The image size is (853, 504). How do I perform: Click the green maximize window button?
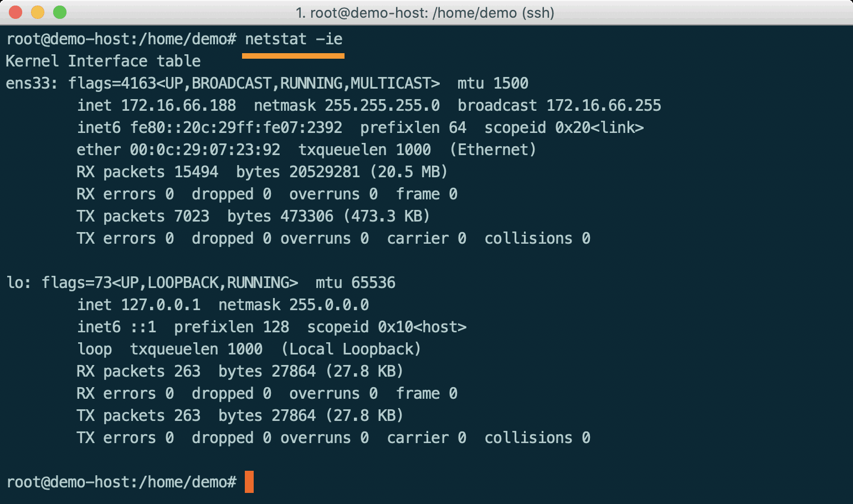point(60,12)
